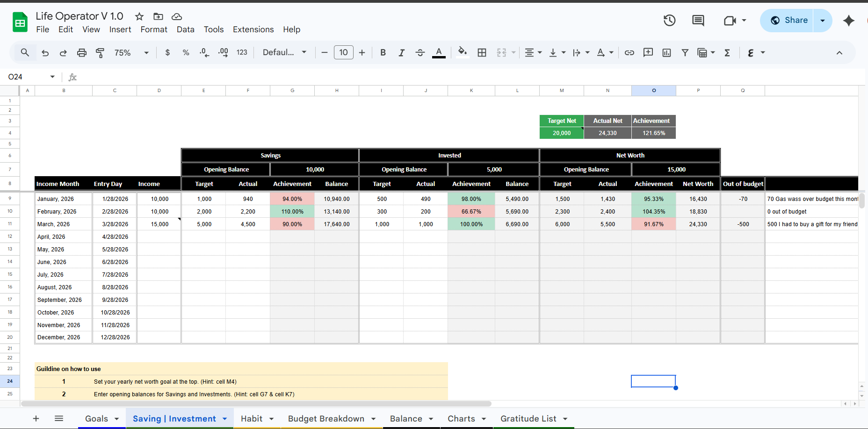Click the paint format roller icon
Screen dimensions: 868x429
coord(100,53)
